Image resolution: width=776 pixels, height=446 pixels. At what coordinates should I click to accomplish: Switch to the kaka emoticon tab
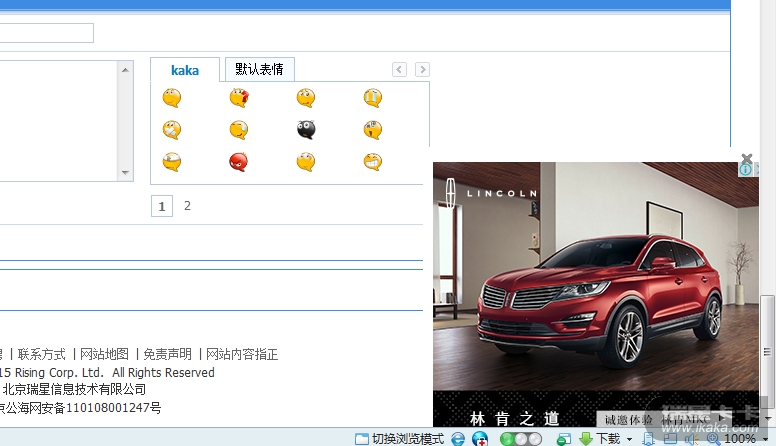(185, 70)
